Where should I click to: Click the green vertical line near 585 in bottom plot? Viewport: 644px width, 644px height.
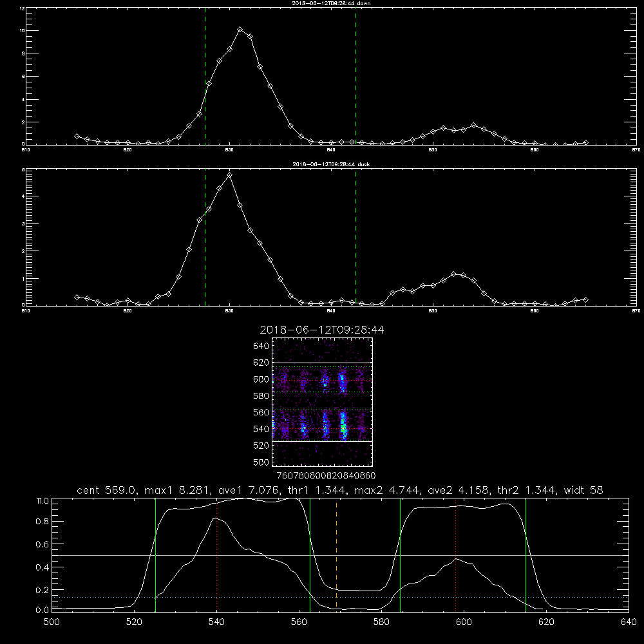(x=400, y=555)
